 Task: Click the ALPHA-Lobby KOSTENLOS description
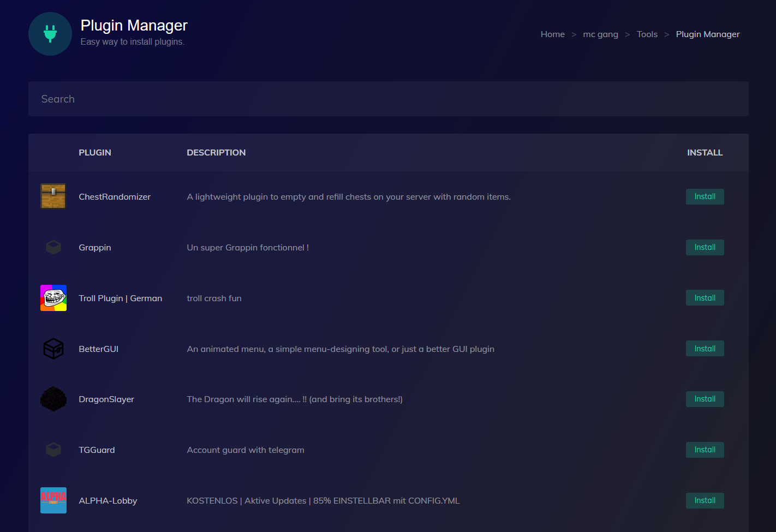pos(323,501)
